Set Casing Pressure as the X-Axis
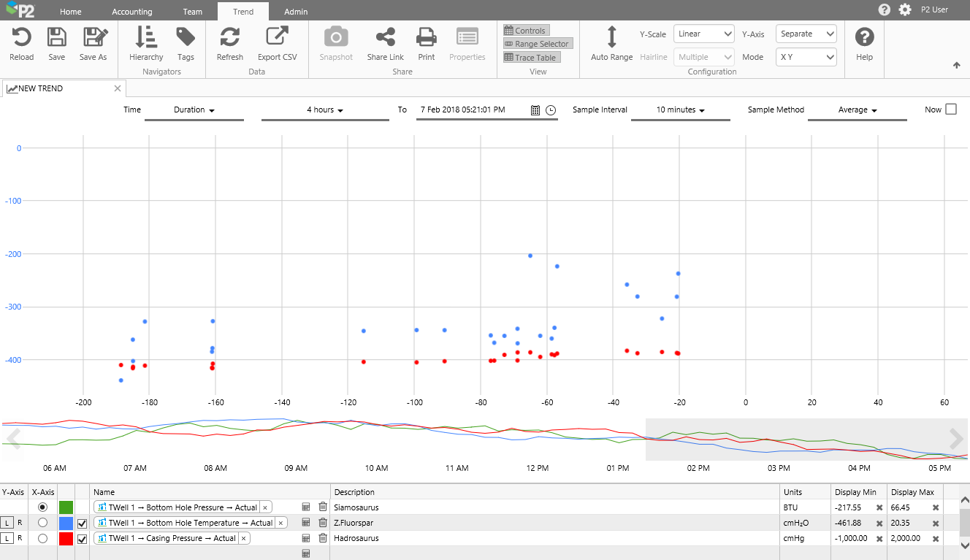The width and height of the screenshot is (970, 560). [42, 538]
